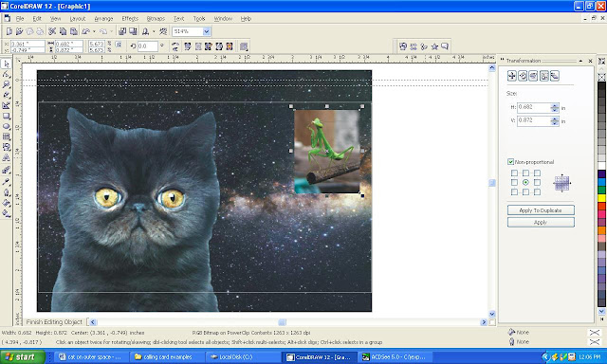Select the bottom-right anchor point checkbox
This screenshot has width=607, height=364.
537,191
